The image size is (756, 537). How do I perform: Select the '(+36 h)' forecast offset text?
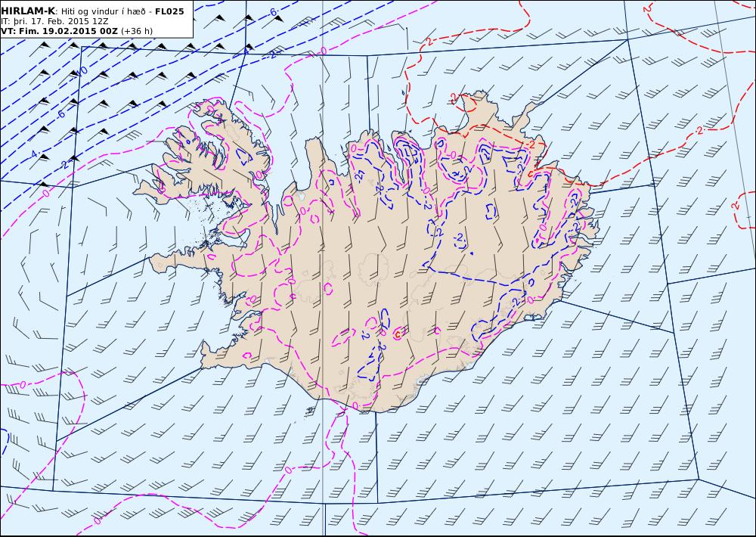pyautogui.click(x=136, y=31)
